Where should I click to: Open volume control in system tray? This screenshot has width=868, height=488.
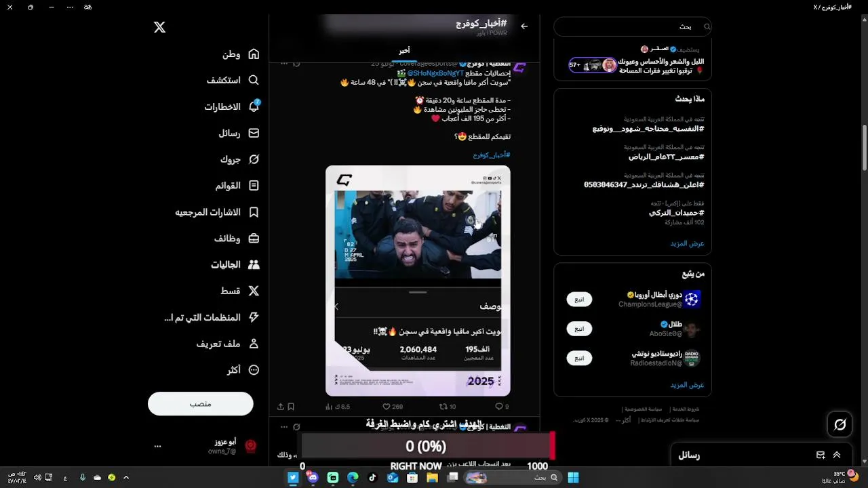[37, 477]
